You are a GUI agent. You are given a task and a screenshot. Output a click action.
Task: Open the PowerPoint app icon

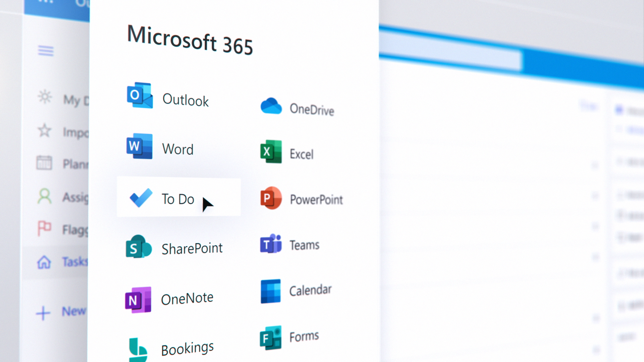click(271, 198)
